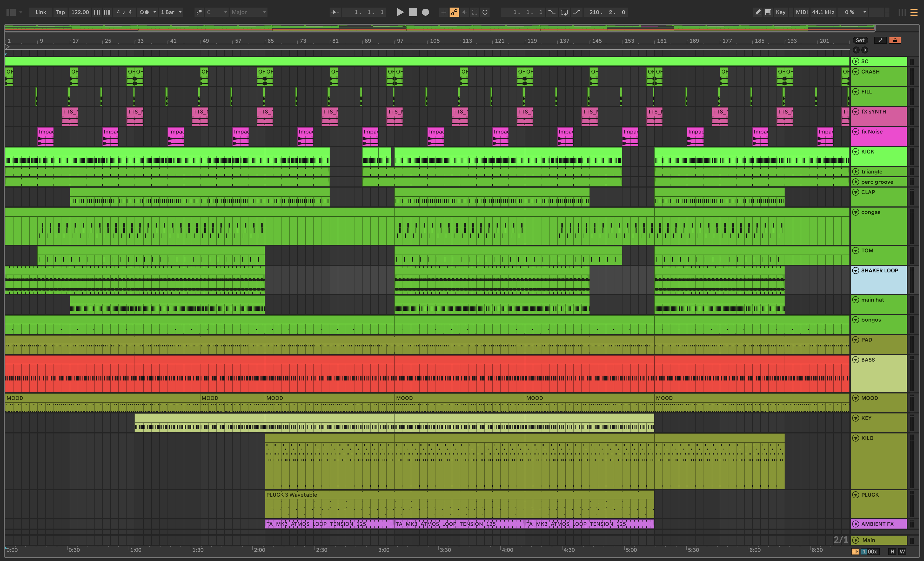This screenshot has width=924, height=561.
Task: Toggle computer MIDI keyboard icon
Action: click(768, 12)
